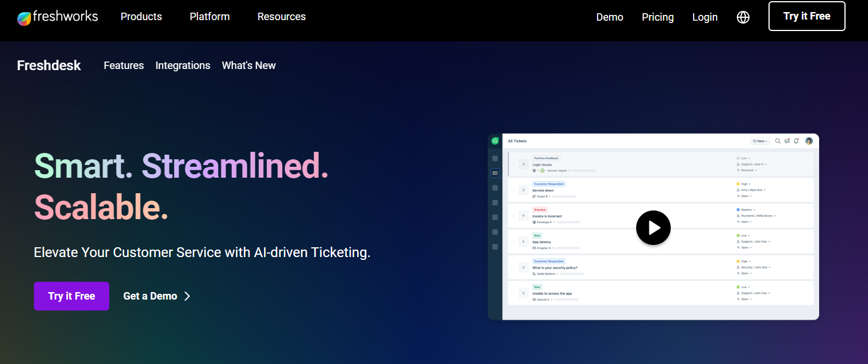Click the green Low priority swatch on App latency
Image resolution: width=868 pixels, height=364 pixels.
[x=738, y=235]
